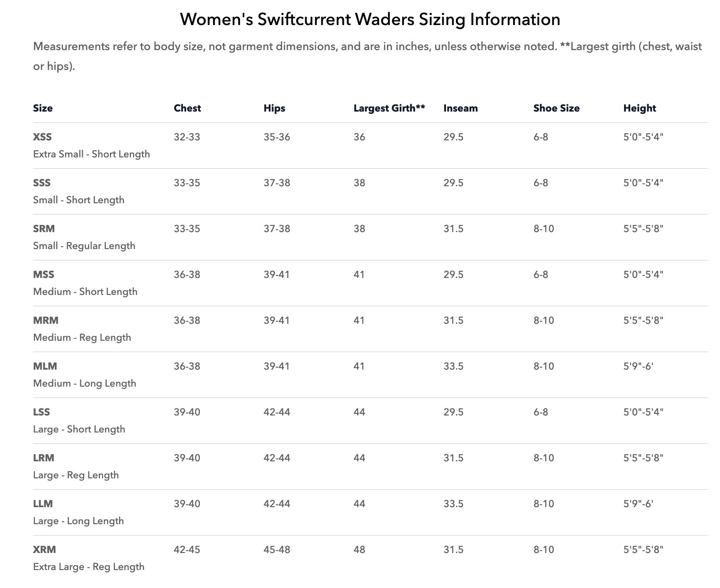Screen dimensions: 720x588
Task: Click the 42-45 chest measurement value
Action: coord(187,550)
